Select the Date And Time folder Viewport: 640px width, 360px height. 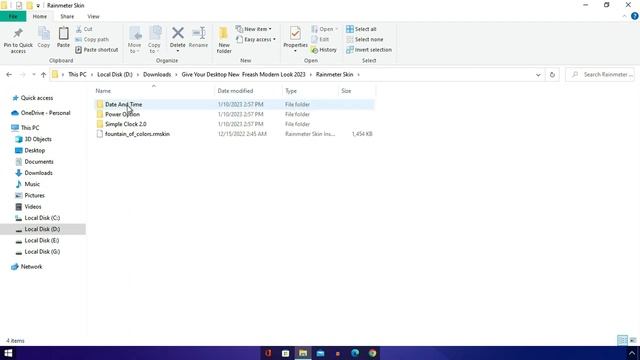(x=234, y=104)
